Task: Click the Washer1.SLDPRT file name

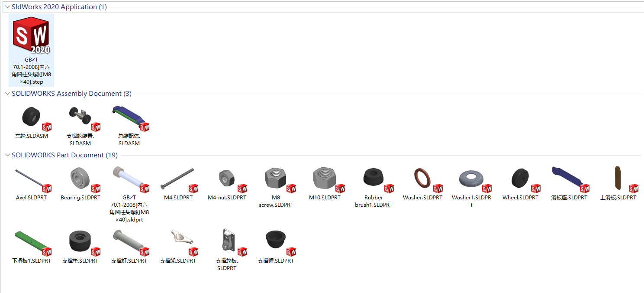Action: tap(472, 201)
